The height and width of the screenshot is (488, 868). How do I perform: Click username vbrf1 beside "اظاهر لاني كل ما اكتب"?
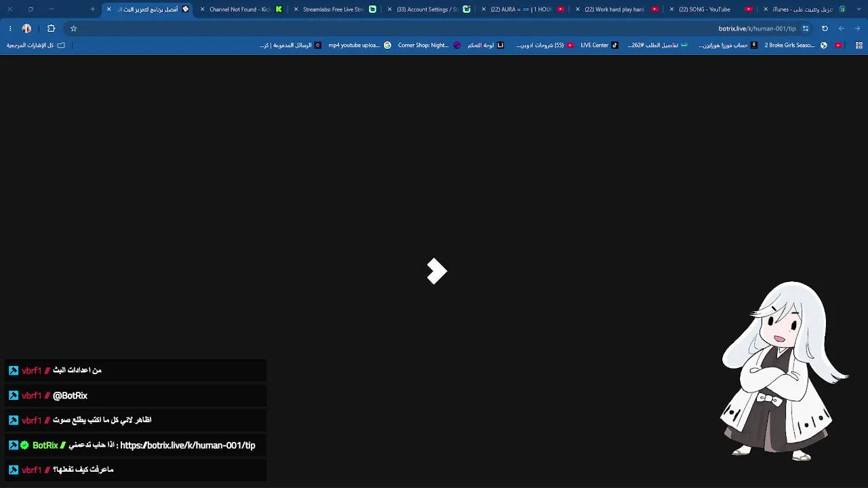(31, 420)
